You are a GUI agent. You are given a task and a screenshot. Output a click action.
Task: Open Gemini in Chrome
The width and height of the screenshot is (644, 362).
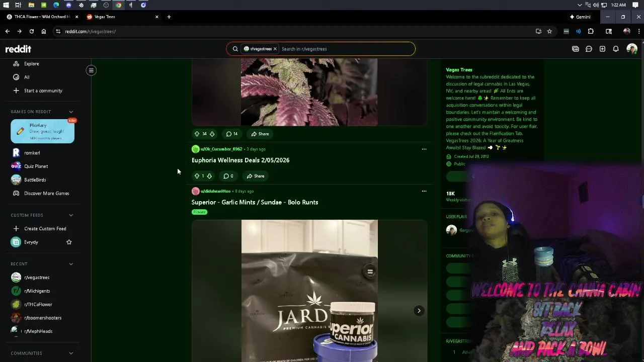click(580, 17)
